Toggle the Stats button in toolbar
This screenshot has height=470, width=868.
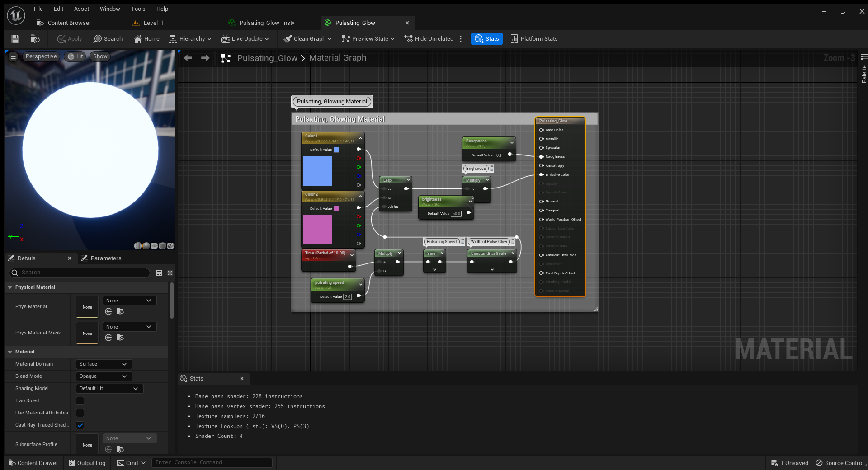[487, 39]
